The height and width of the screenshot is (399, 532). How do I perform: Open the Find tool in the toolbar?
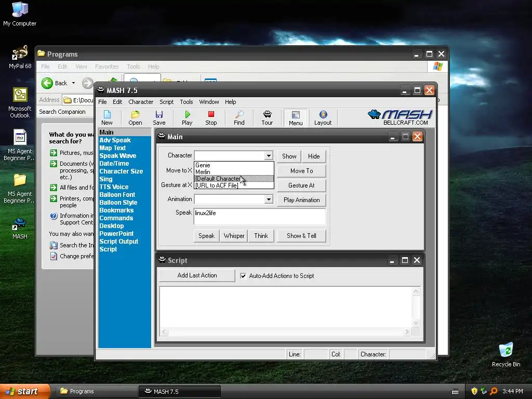pos(239,118)
